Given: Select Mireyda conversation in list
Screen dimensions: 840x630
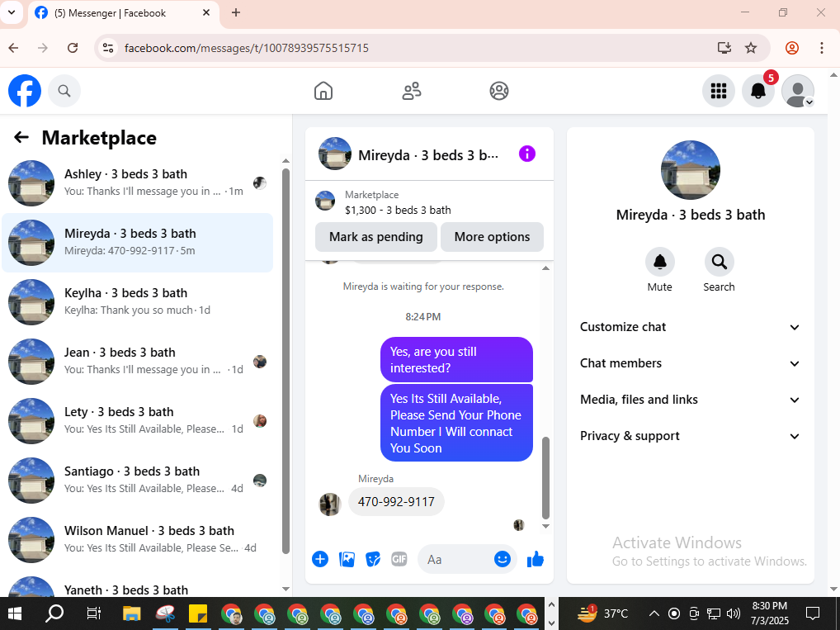Looking at the screenshot, I should 138,243.
